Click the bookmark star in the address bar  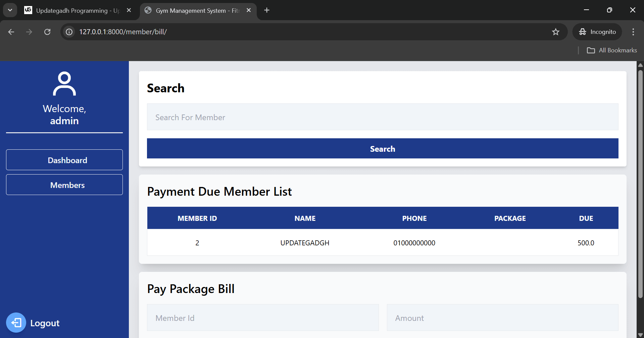[x=555, y=32]
